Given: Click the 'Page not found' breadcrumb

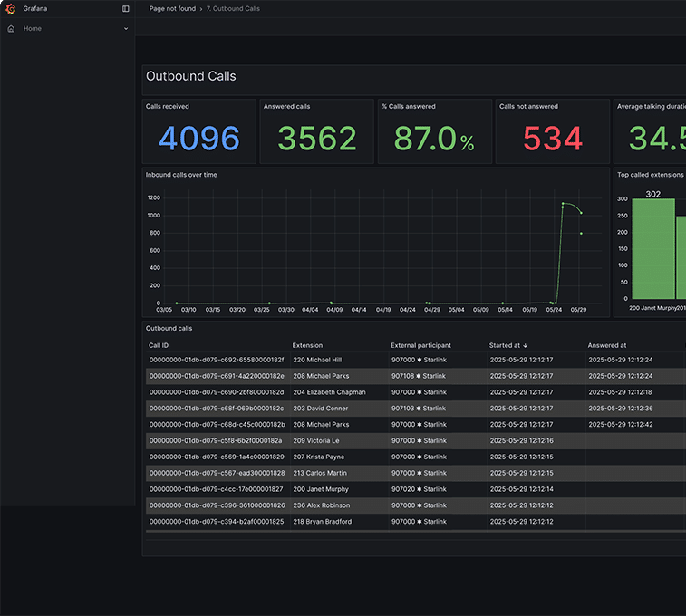Looking at the screenshot, I should 172,9.
